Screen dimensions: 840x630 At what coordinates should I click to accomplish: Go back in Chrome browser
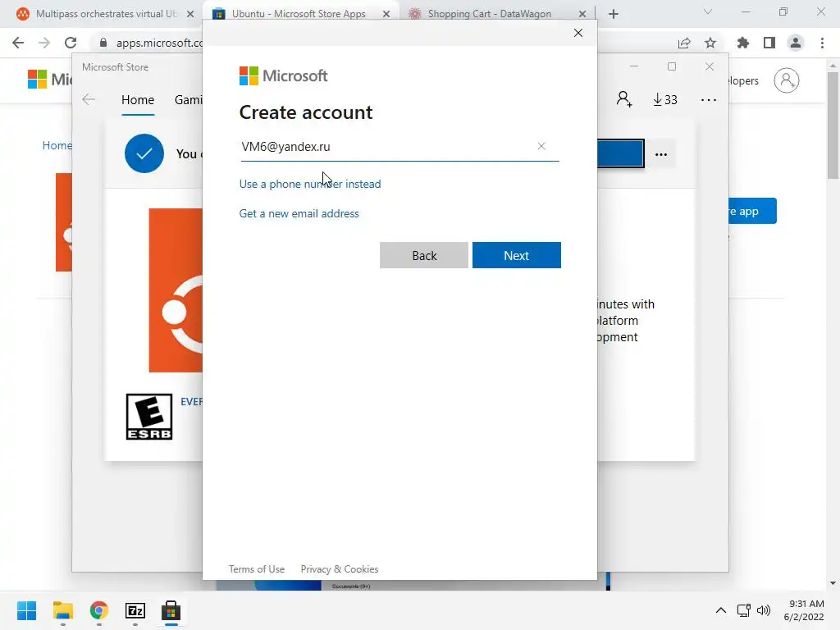click(x=18, y=43)
